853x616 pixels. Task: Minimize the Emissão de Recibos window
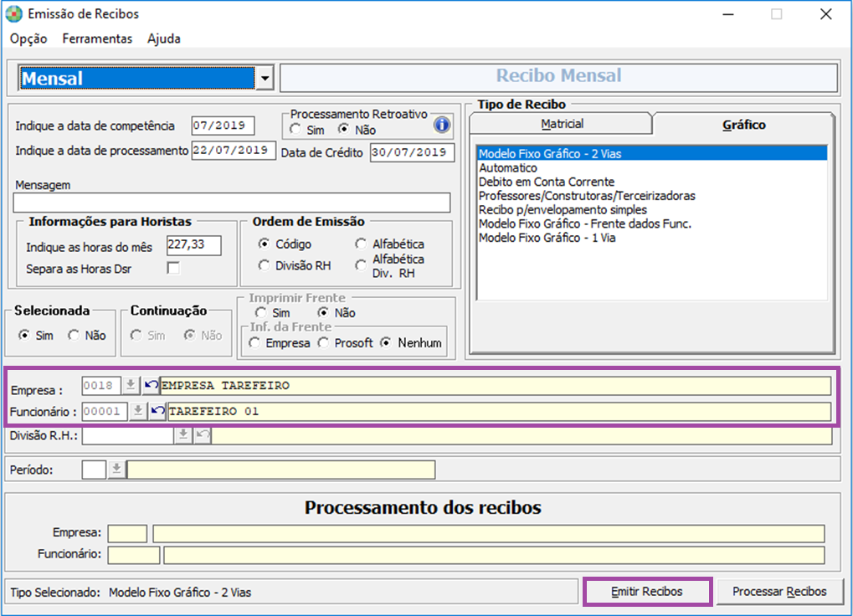point(728,14)
